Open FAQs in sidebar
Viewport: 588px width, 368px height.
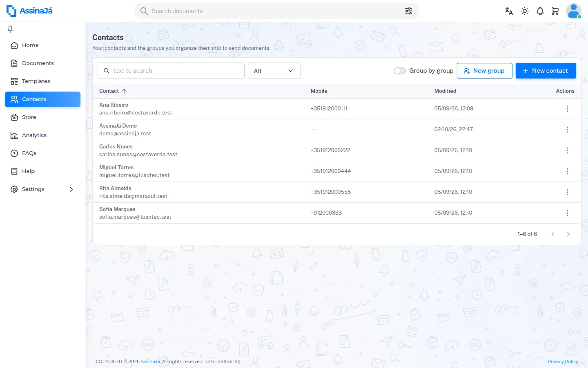click(42, 153)
